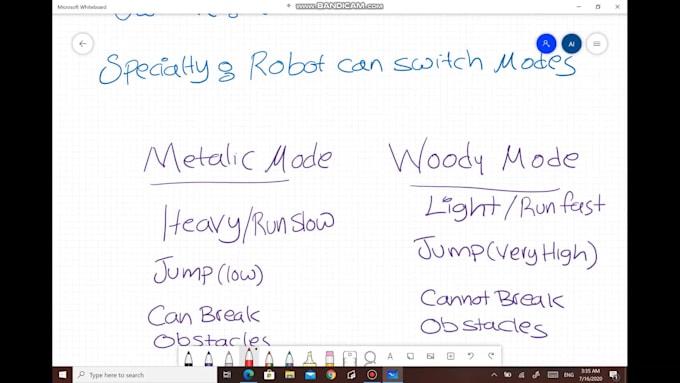This screenshot has width=680, height=383.
Task: Select the yellow highlighter tool
Action: coord(309,358)
